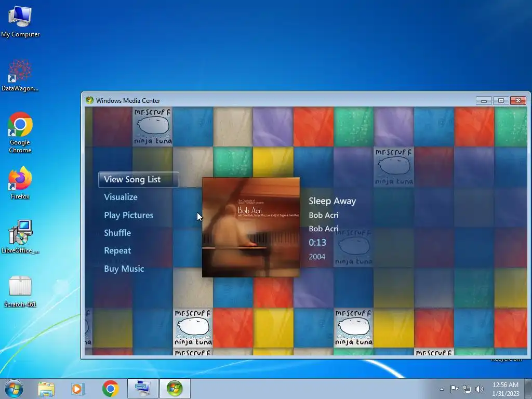
Task: Choose Play Pictures
Action: [129, 215]
